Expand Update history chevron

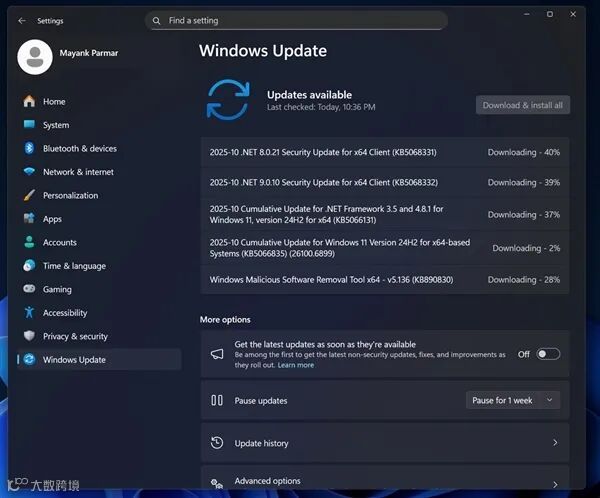tap(555, 442)
